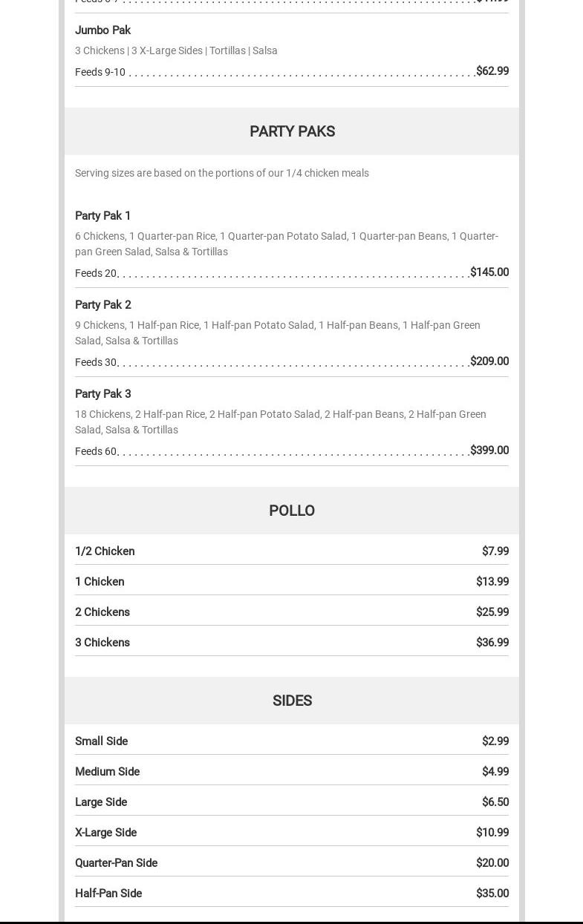Pick the 1 Chicken menu item
This screenshot has height=924, width=583.
coord(100,582)
